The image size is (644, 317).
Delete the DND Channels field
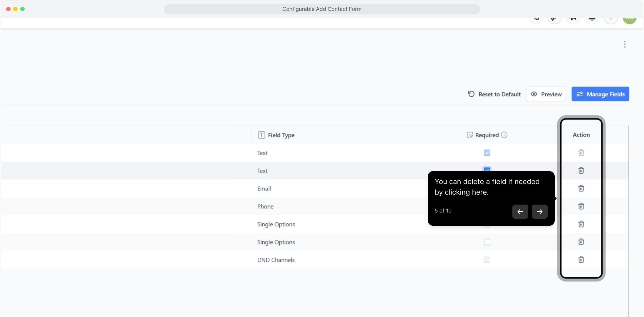click(581, 260)
